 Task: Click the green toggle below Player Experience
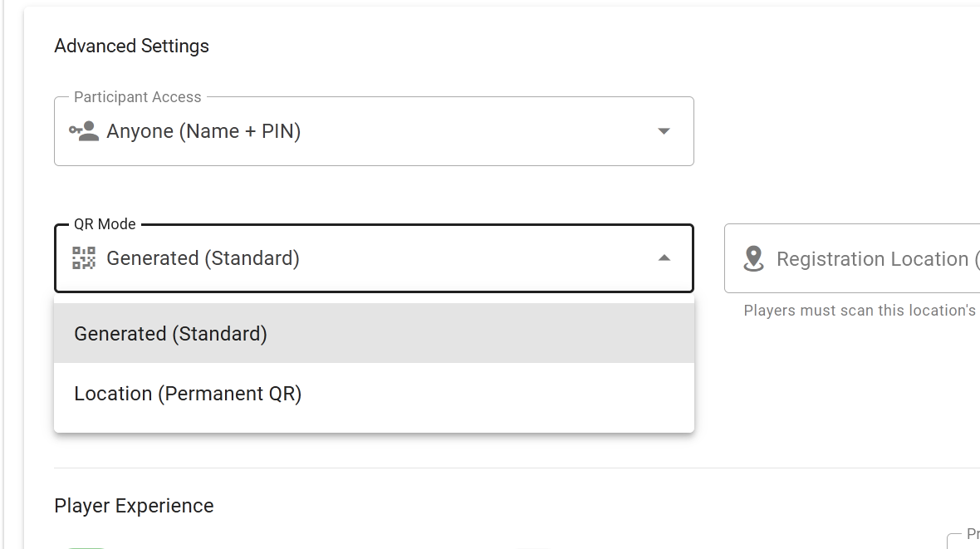[x=87, y=547]
